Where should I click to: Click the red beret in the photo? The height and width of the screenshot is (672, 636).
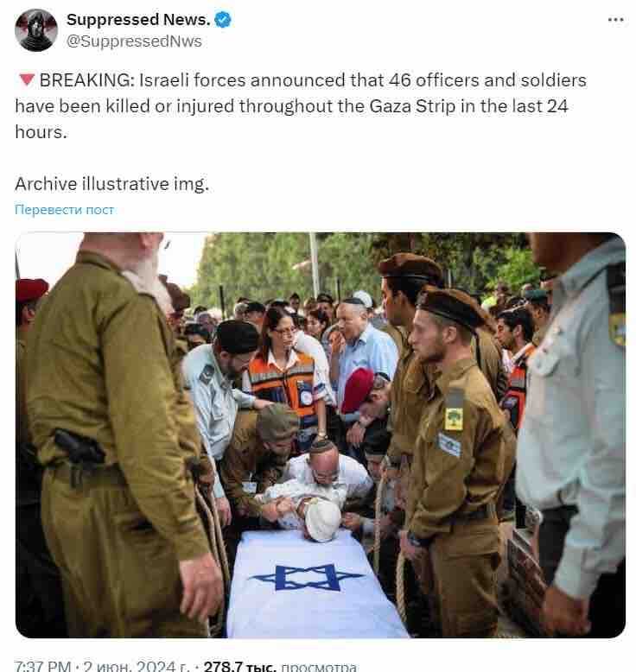[357, 390]
